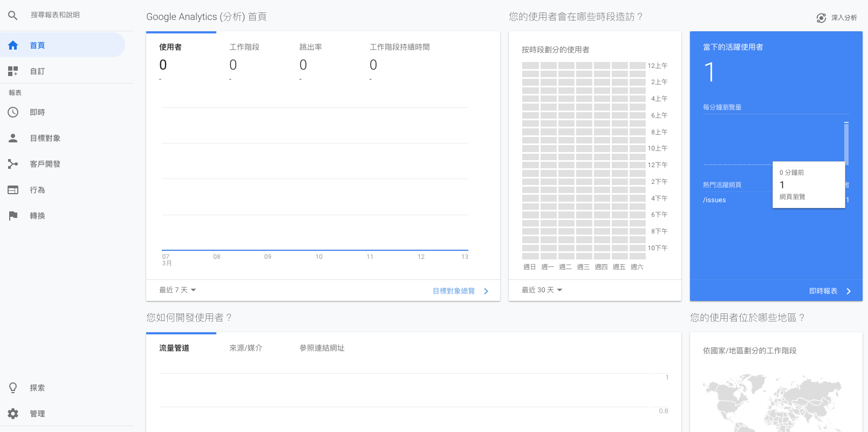Open the Audience (目標對象) person icon
The width and height of the screenshot is (868, 432).
[x=13, y=138]
